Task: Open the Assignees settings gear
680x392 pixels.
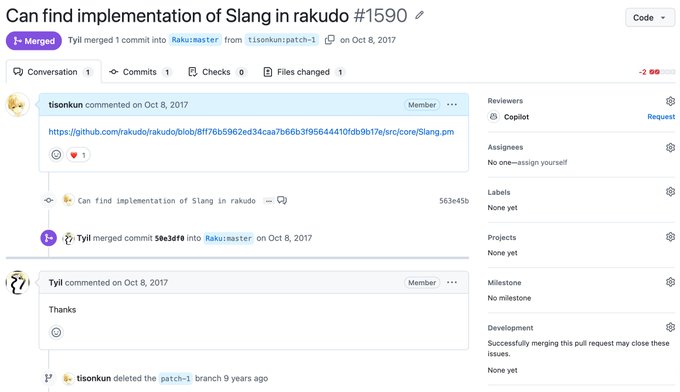Action: pos(670,147)
